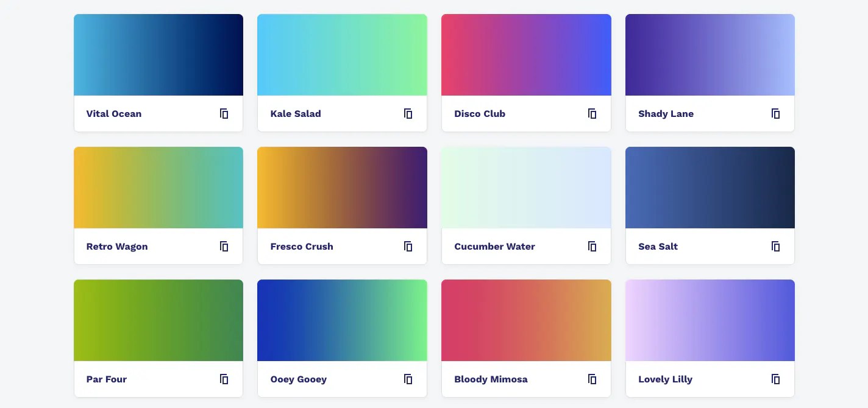Copy the Par Four gradient code
This screenshot has height=408, width=868.
click(x=224, y=379)
